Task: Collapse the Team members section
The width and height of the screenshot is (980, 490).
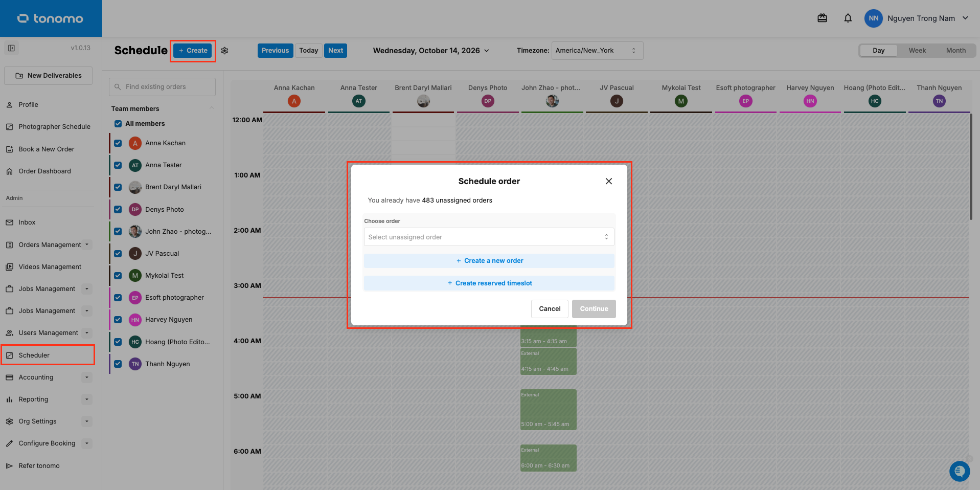Action: tap(212, 108)
